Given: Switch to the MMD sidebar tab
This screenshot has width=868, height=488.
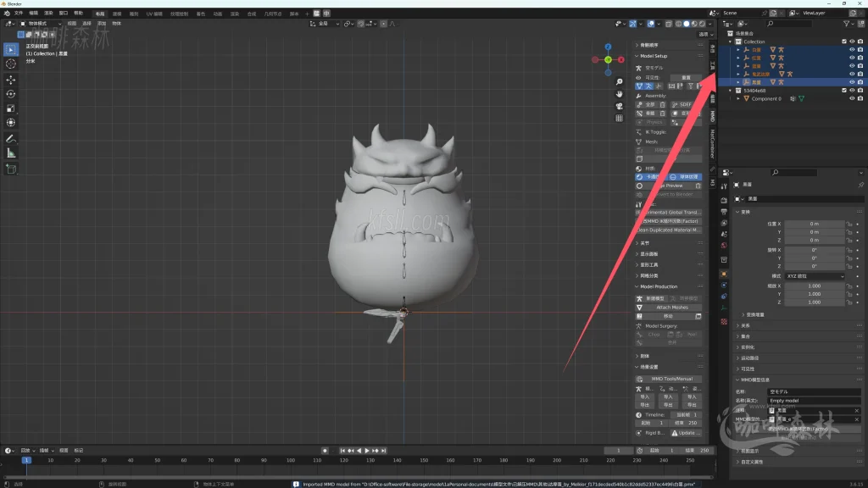Looking at the screenshot, I should 713,116.
